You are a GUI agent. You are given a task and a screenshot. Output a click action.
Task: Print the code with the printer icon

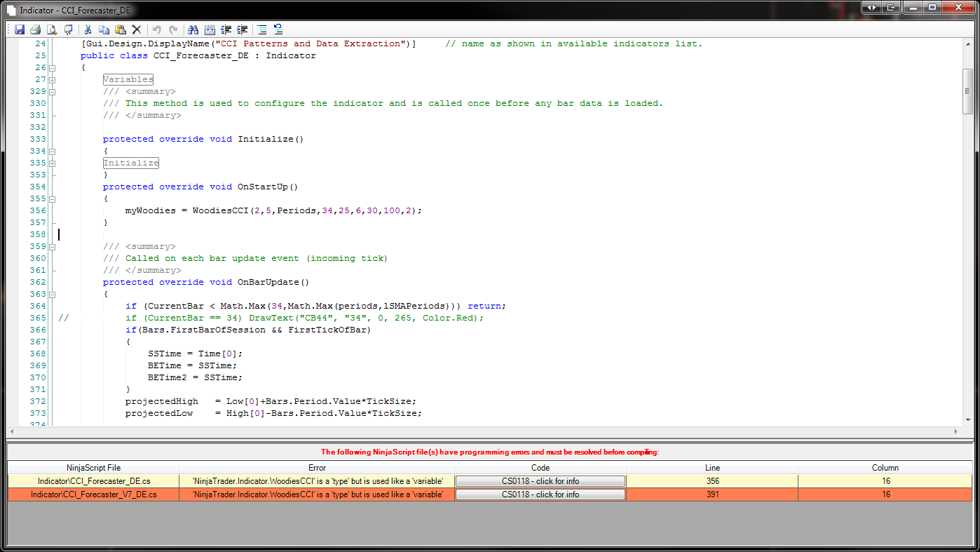[x=36, y=29]
